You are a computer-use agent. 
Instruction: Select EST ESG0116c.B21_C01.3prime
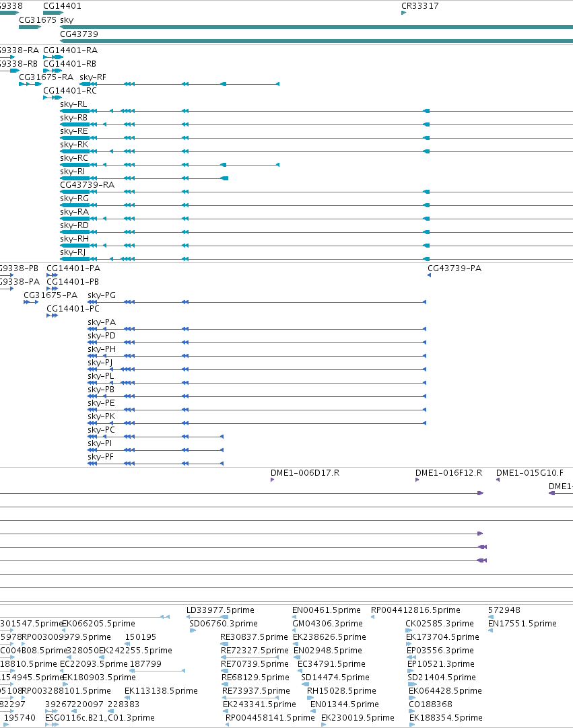(x=52, y=725)
